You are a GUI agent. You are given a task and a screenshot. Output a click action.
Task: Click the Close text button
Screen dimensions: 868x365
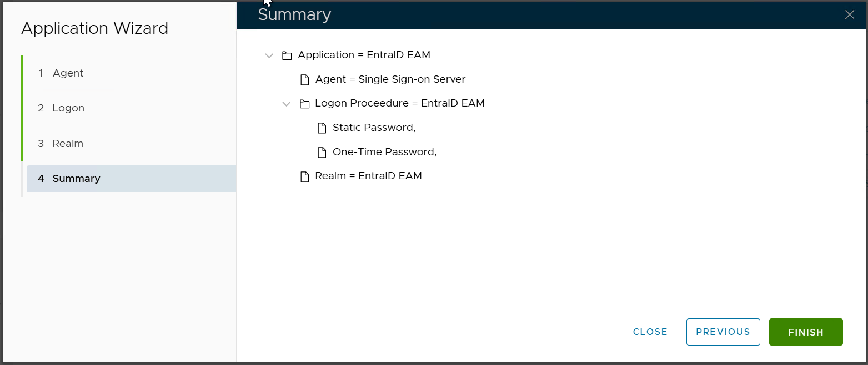pos(650,332)
